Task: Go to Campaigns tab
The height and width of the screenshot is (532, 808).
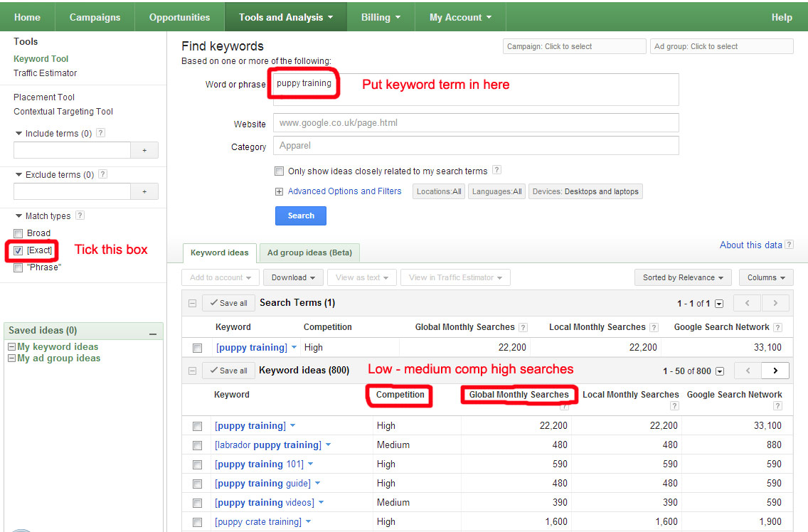Action: pyautogui.click(x=95, y=17)
